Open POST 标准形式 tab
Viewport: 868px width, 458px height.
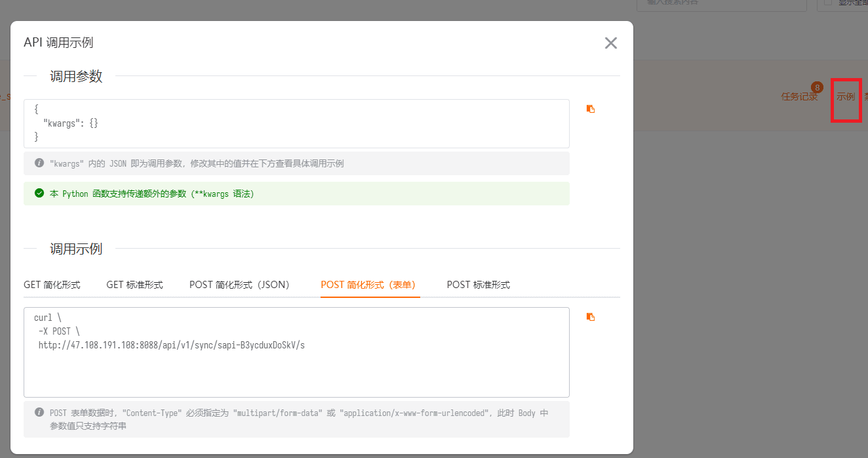click(479, 285)
